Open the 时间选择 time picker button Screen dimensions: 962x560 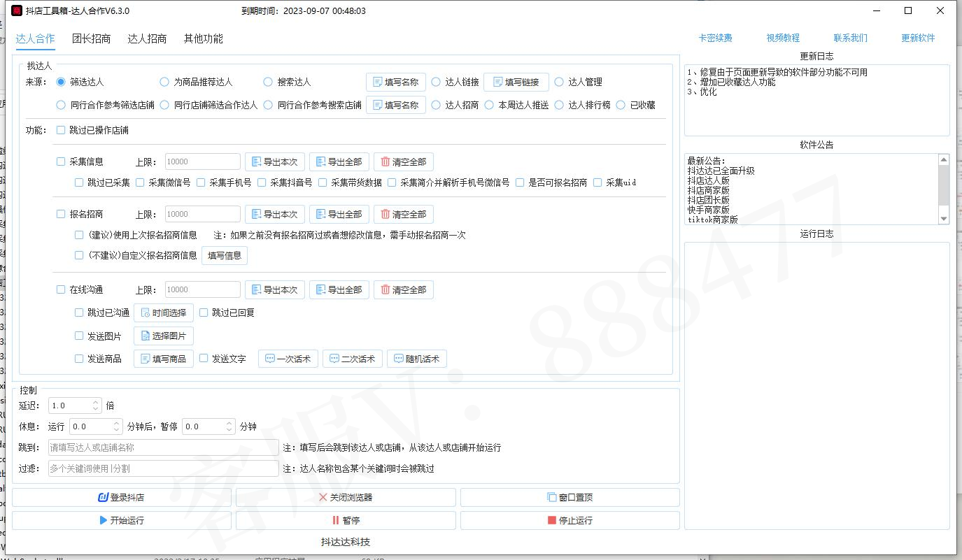[x=164, y=313]
